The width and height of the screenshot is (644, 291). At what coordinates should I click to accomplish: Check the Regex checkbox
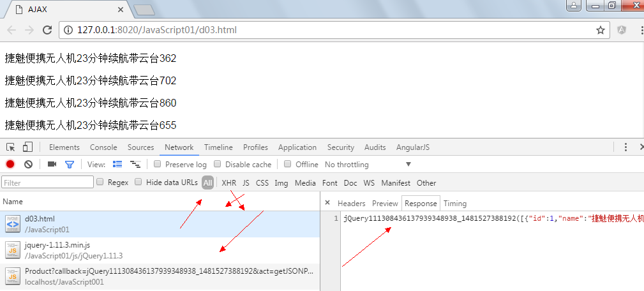tap(100, 182)
